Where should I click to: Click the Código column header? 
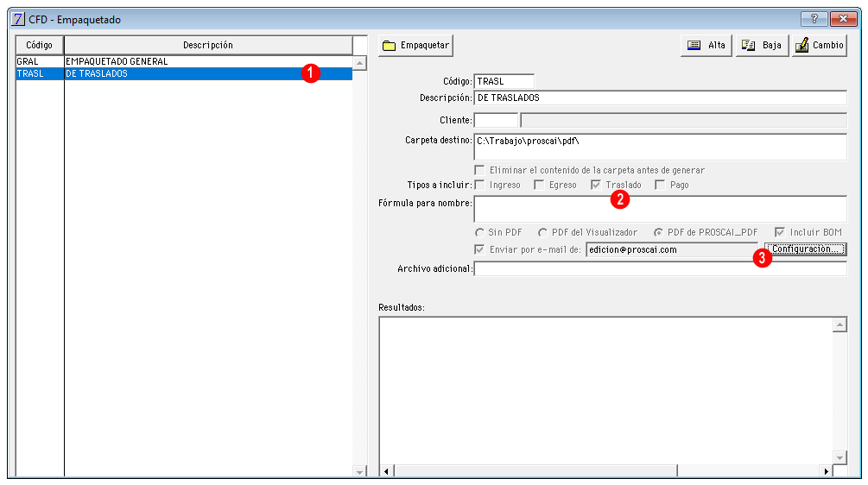(40, 45)
